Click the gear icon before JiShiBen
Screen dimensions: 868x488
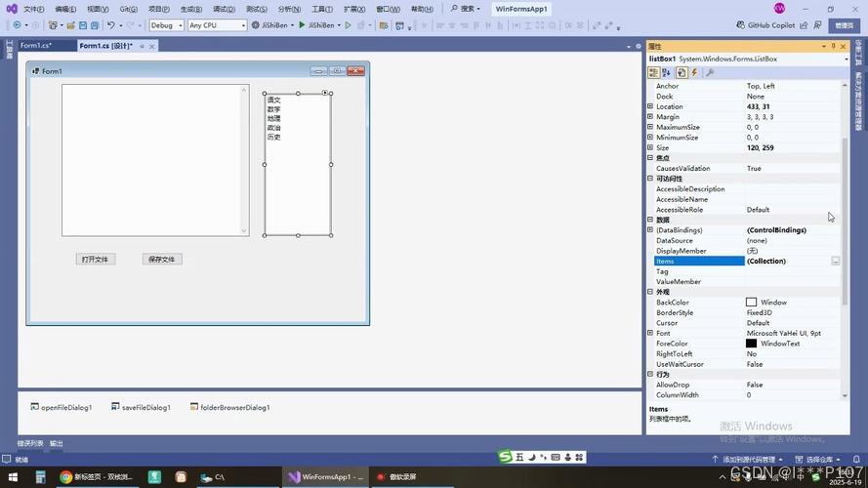click(255, 25)
